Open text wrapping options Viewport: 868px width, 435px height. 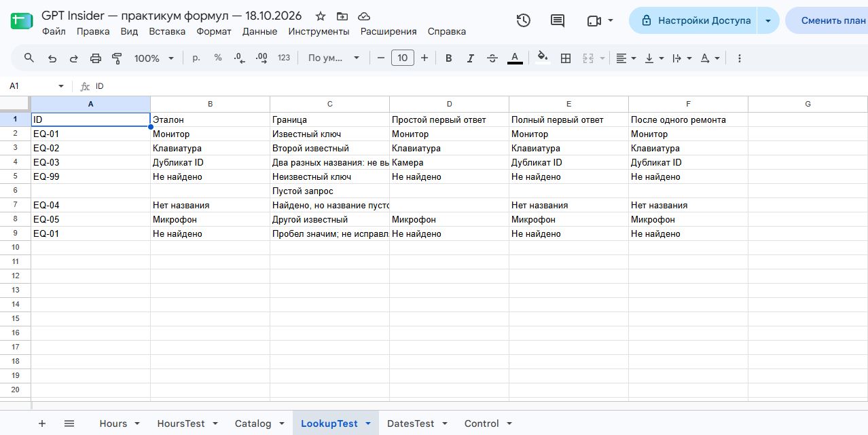[681, 58]
